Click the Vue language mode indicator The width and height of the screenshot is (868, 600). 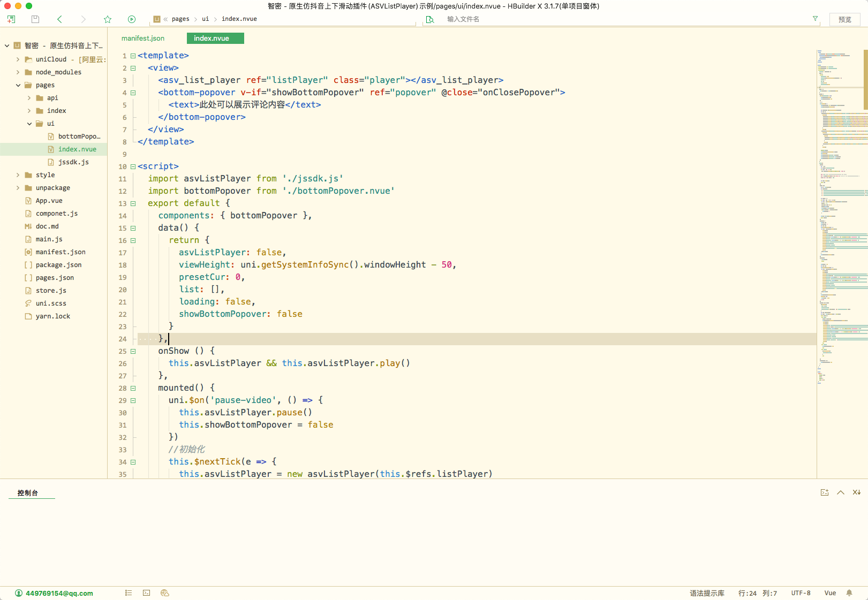(x=830, y=593)
